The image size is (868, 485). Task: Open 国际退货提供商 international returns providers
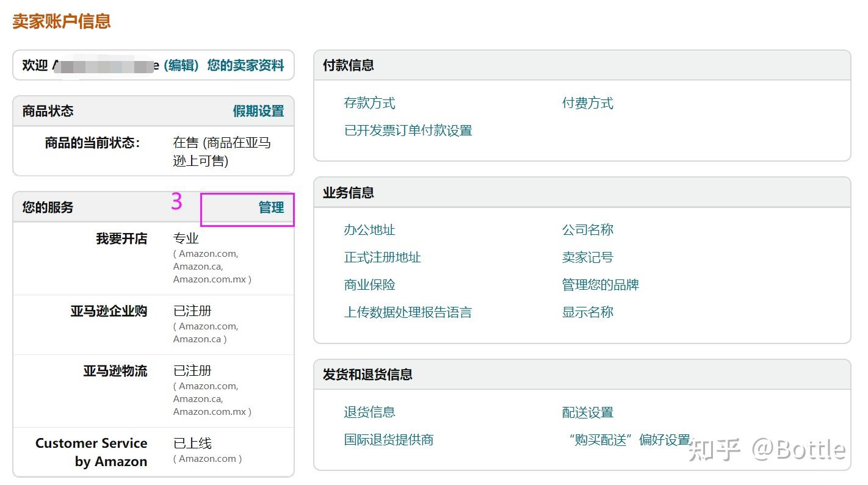tap(388, 440)
